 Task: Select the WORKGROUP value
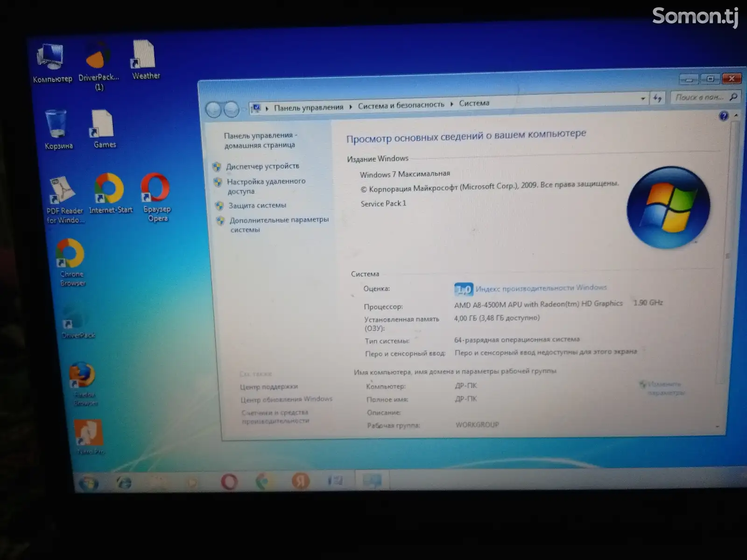coord(477,425)
